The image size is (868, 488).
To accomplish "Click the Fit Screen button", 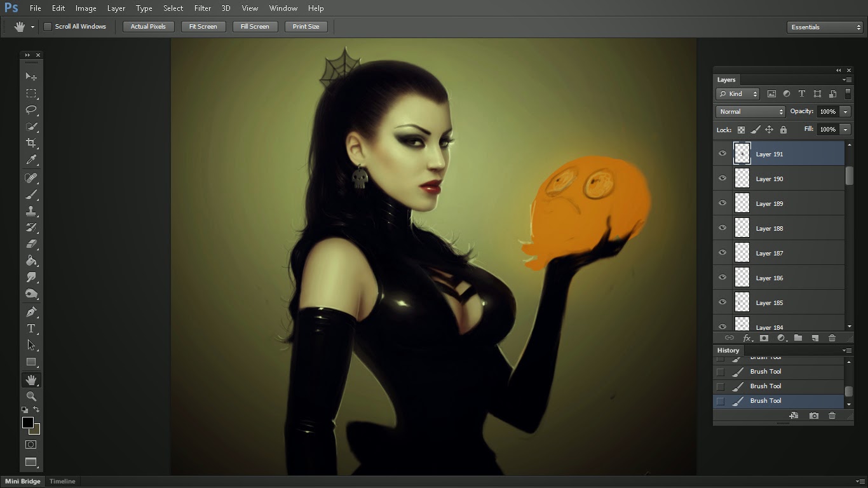I will pos(203,27).
